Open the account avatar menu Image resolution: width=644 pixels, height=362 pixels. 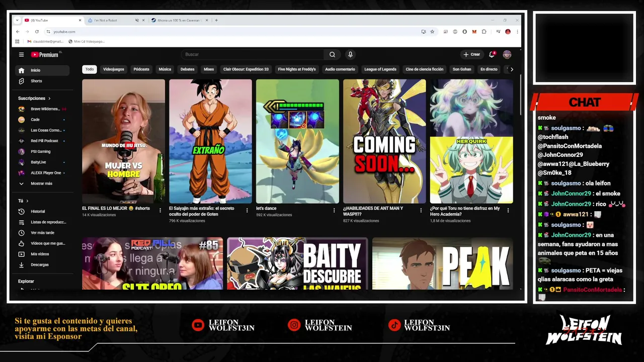pyautogui.click(x=507, y=54)
